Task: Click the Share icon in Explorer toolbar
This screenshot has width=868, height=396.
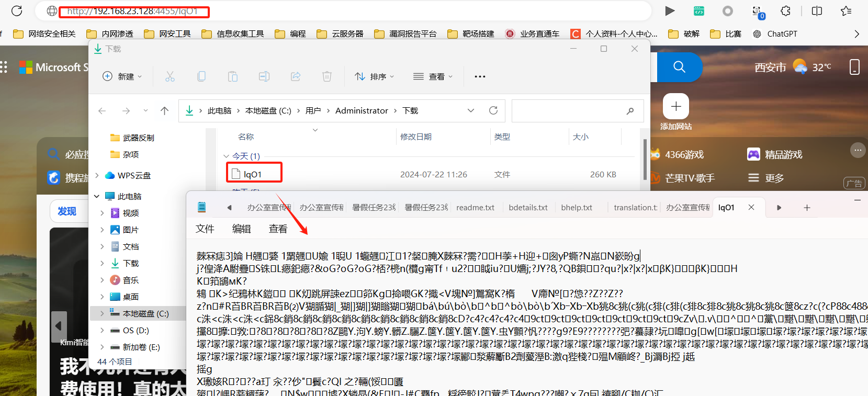Action: (296, 76)
